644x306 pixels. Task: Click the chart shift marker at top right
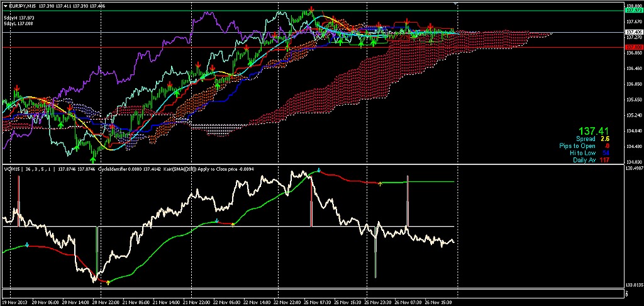(455, 4)
